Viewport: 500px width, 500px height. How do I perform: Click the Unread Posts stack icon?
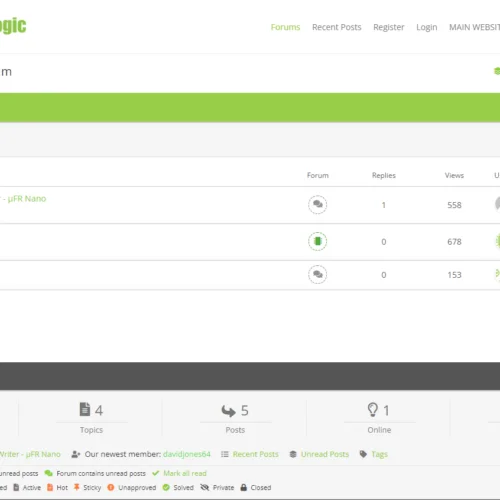pyautogui.click(x=293, y=454)
